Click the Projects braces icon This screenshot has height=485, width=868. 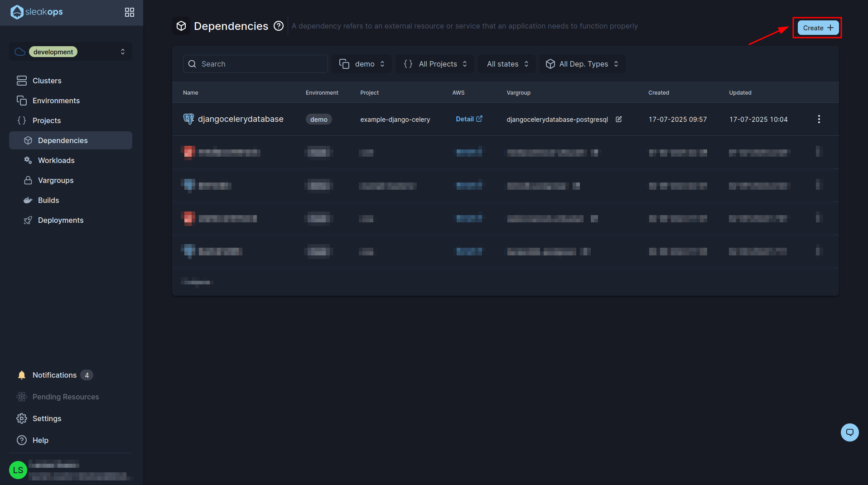tap(22, 120)
